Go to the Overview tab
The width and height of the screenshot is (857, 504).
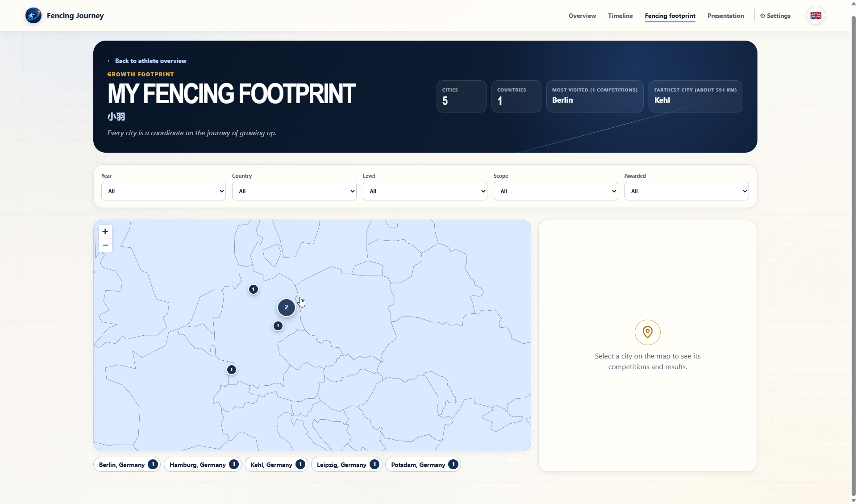582,16
